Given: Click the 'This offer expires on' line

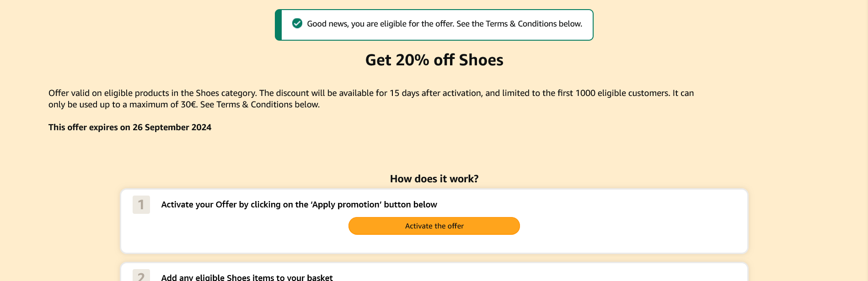Looking at the screenshot, I should [90, 127].
